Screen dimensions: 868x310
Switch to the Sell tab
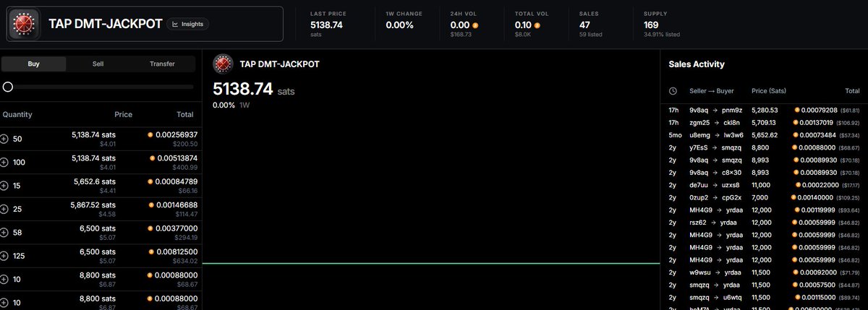click(x=98, y=64)
